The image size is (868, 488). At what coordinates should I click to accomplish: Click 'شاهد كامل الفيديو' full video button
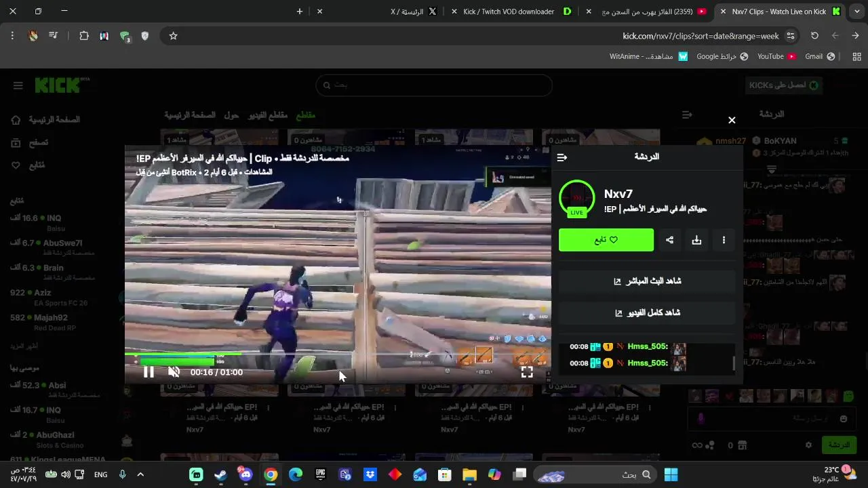[647, 312]
